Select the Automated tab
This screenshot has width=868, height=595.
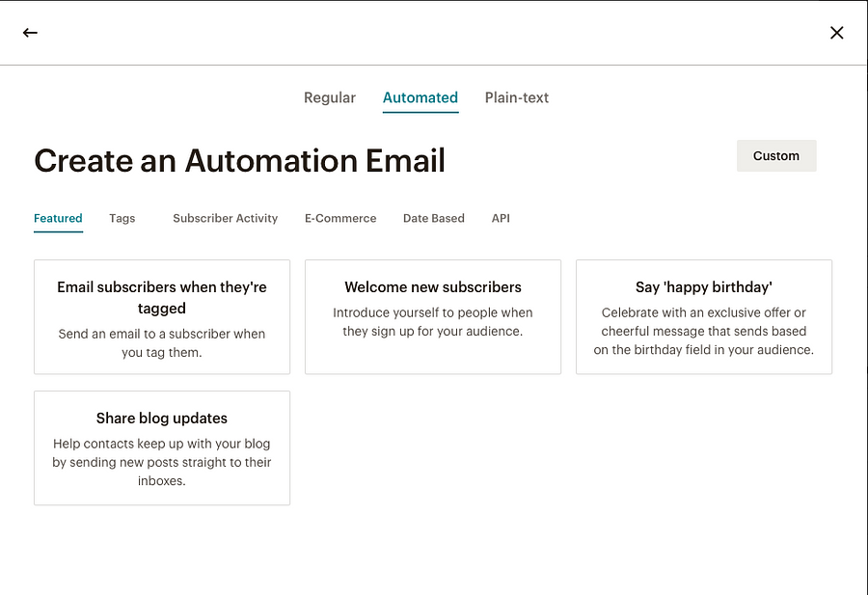pos(420,97)
